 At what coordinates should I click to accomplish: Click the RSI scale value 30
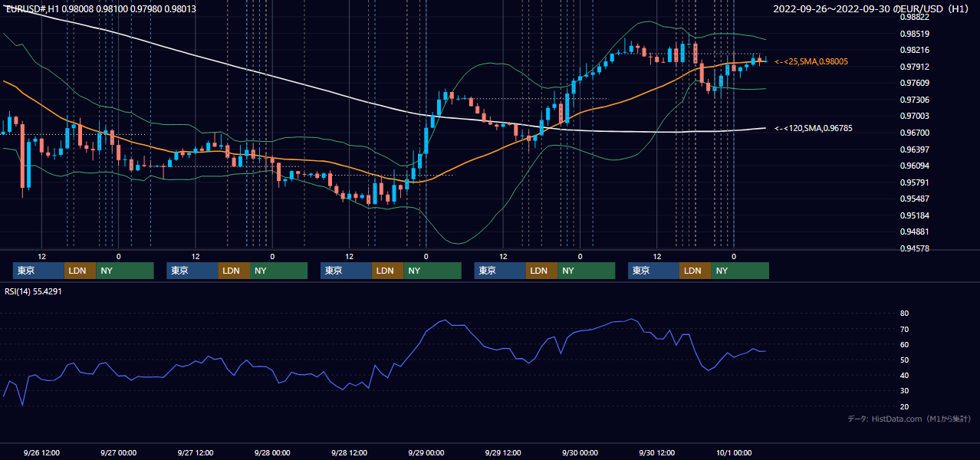[905, 391]
